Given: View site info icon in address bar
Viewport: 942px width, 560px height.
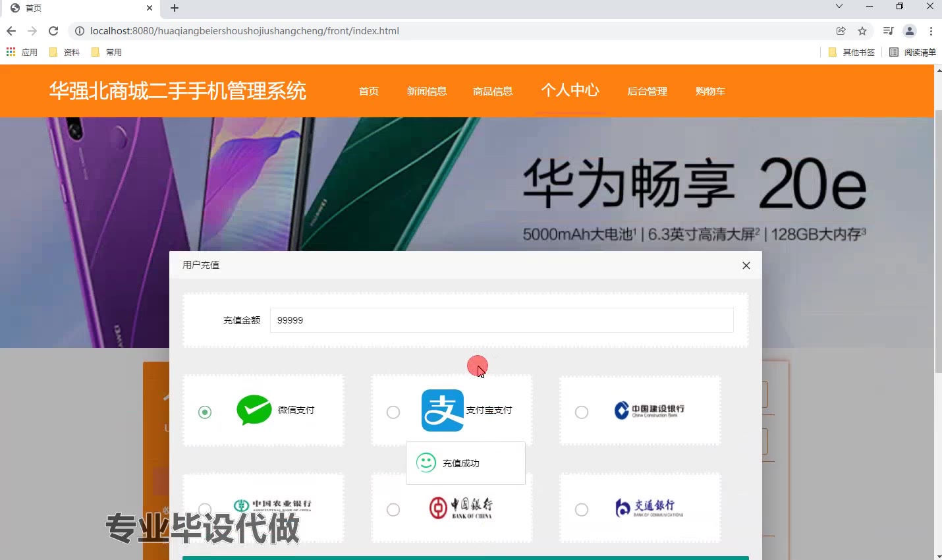Looking at the screenshot, I should tap(80, 31).
